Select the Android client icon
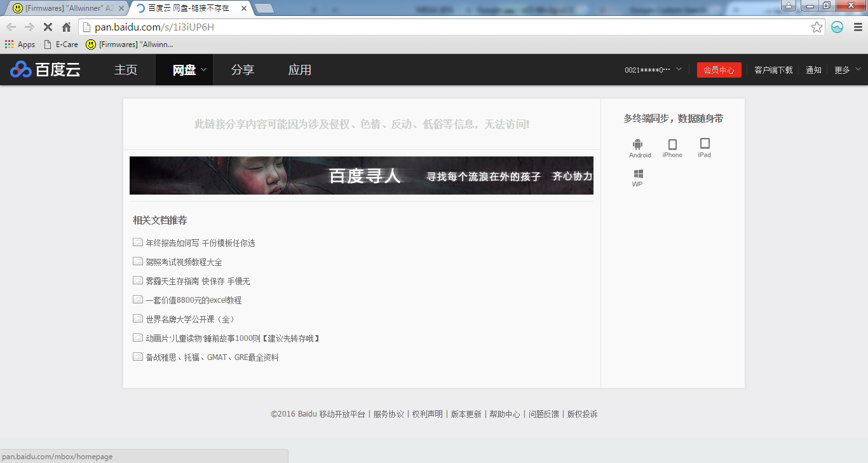This screenshot has height=463, width=868. click(640, 148)
